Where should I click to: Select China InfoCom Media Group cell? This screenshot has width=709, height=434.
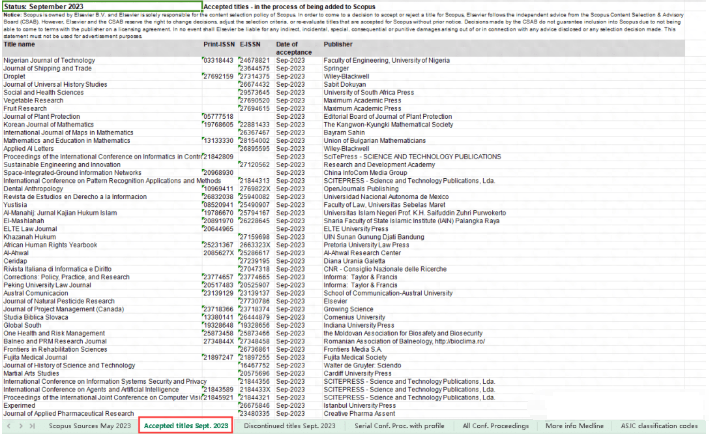tap(365, 173)
